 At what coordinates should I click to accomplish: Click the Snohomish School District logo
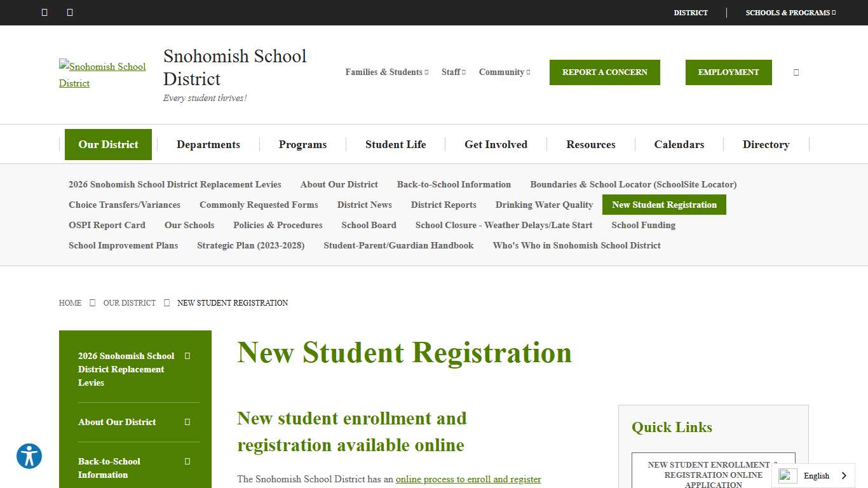102,74
